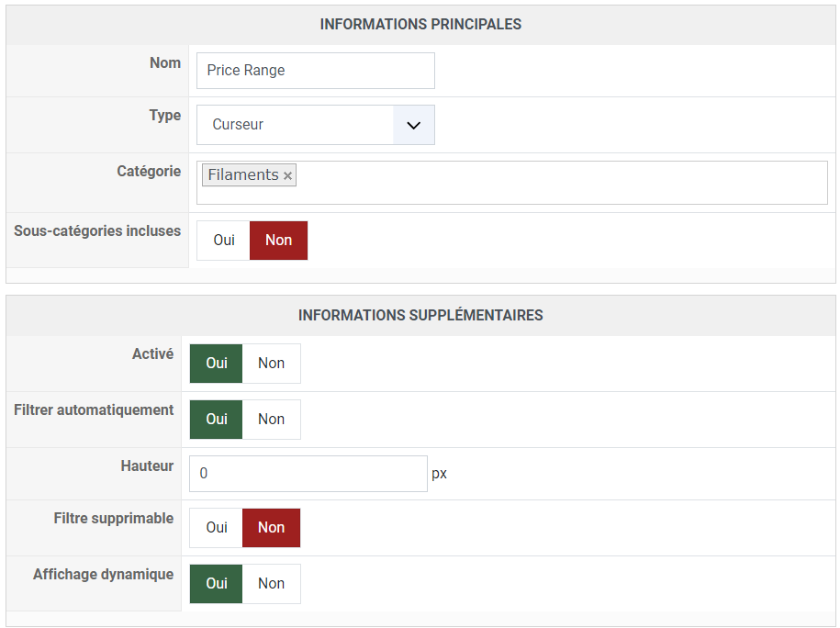This screenshot has width=840, height=628.
Task: Turn off Filtrer automatiquement with Non
Action: [271, 420]
